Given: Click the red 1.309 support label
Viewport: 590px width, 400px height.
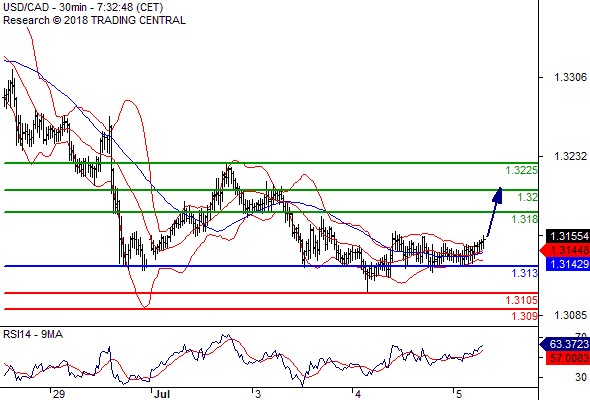Looking at the screenshot, I should pyautogui.click(x=525, y=316).
